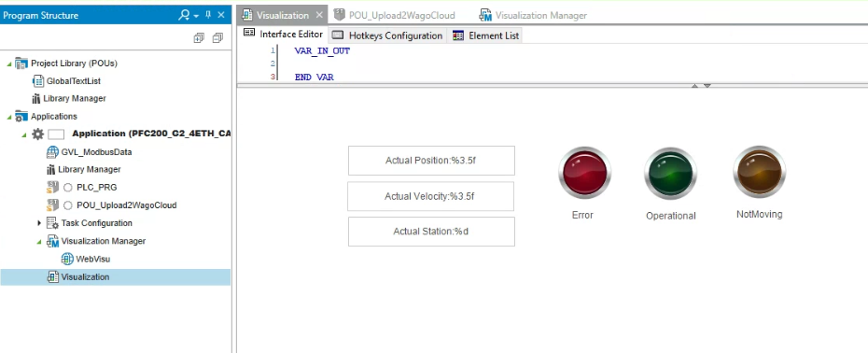Click the GlobalTextList icon
Viewport: 868px width, 353px height.
coord(38,81)
